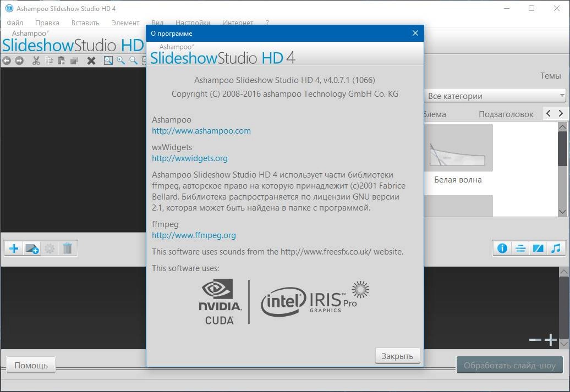The image size is (570, 392).
Task: Click the version text 'v4.0.7.1 (1066)'
Action: point(349,80)
